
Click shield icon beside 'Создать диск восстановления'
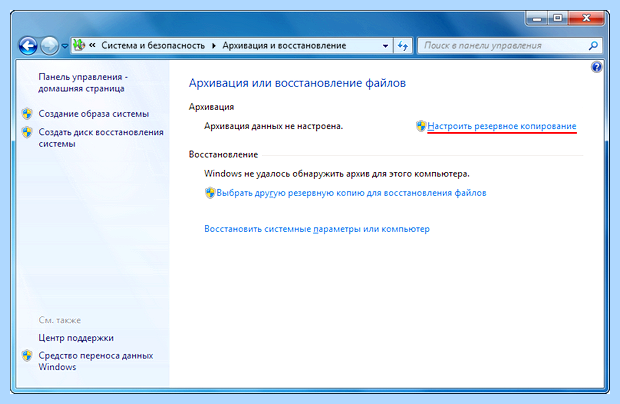pyautogui.click(x=27, y=132)
